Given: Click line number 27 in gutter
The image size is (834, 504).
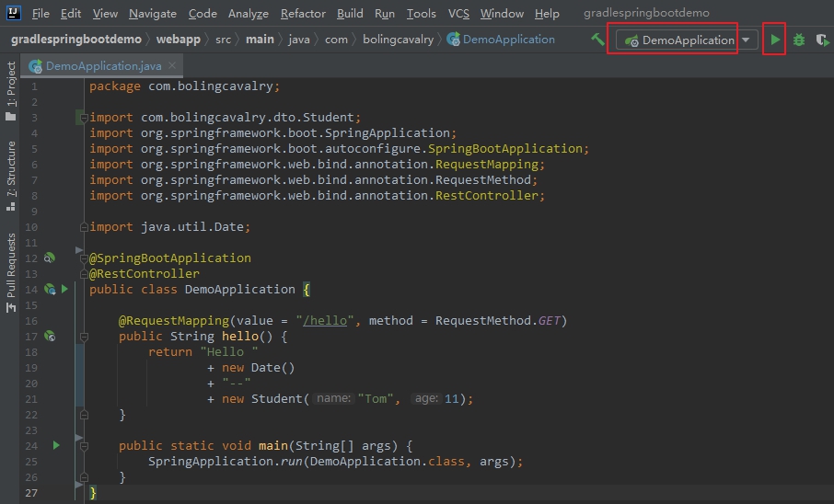Looking at the screenshot, I should point(31,493).
